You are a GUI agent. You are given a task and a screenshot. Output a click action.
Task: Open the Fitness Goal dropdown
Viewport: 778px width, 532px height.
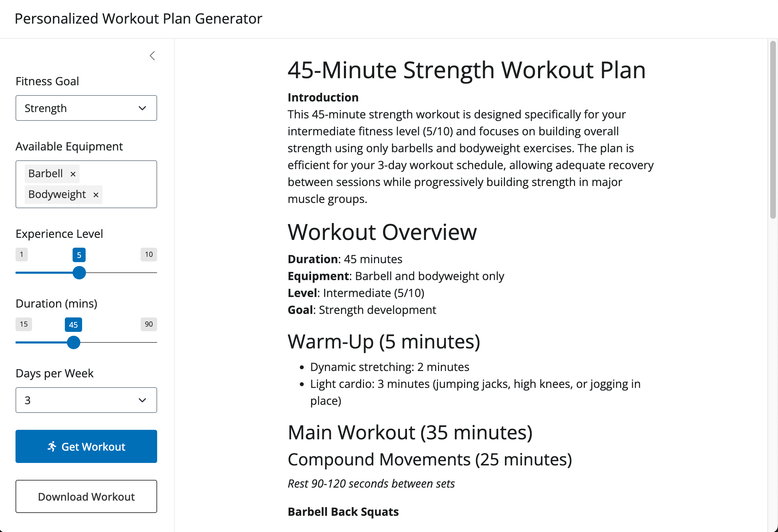[x=86, y=108]
